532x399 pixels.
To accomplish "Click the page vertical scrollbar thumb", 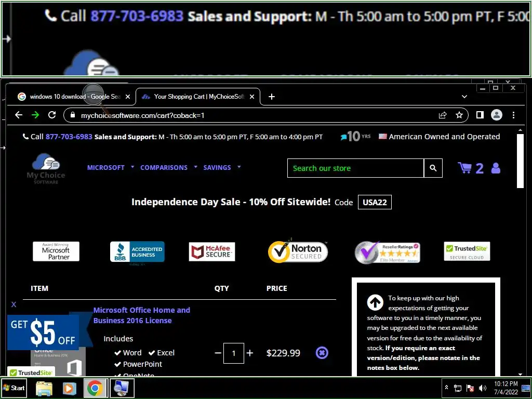I will point(520,161).
